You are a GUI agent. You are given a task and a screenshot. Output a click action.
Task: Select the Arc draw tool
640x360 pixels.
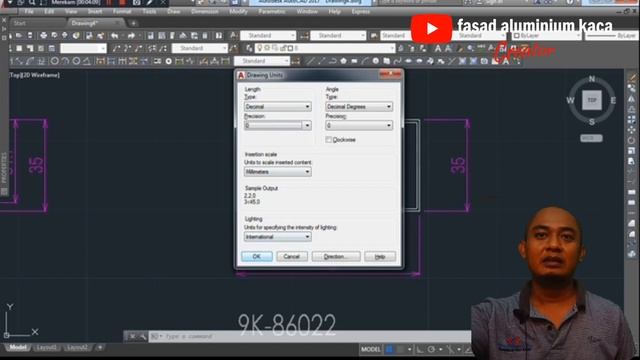364,61
